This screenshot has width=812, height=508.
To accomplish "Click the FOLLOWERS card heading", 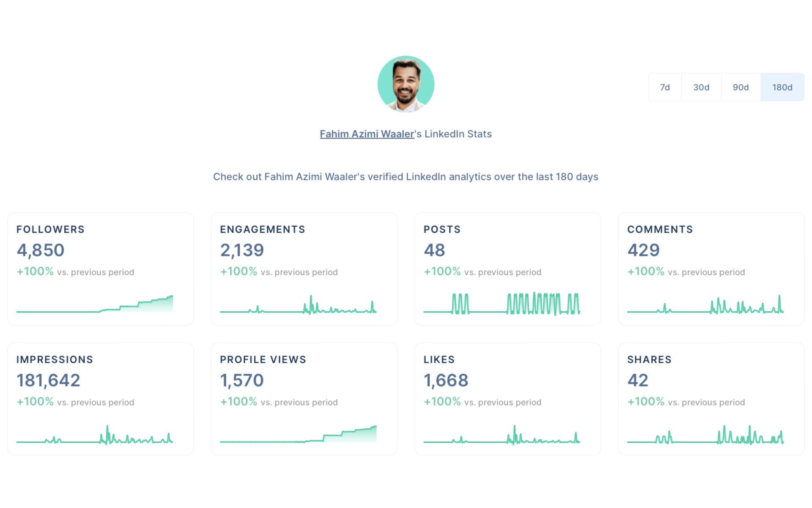I will 50,229.
